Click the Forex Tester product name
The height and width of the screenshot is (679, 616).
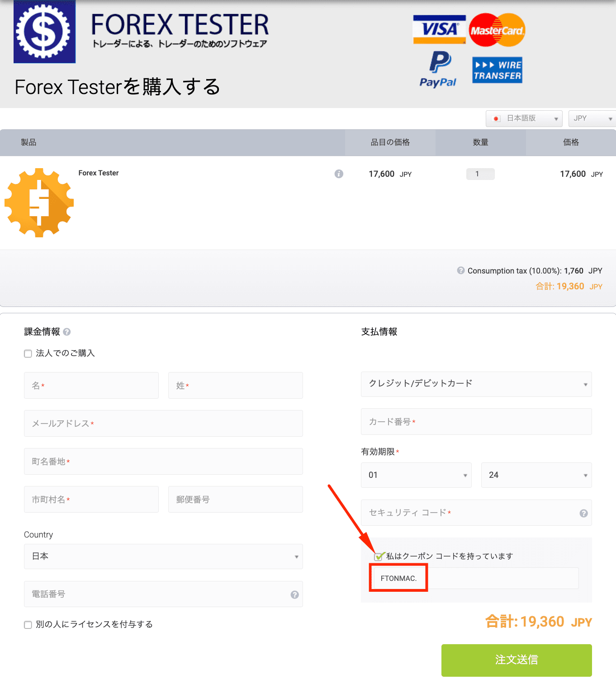pyautogui.click(x=99, y=173)
